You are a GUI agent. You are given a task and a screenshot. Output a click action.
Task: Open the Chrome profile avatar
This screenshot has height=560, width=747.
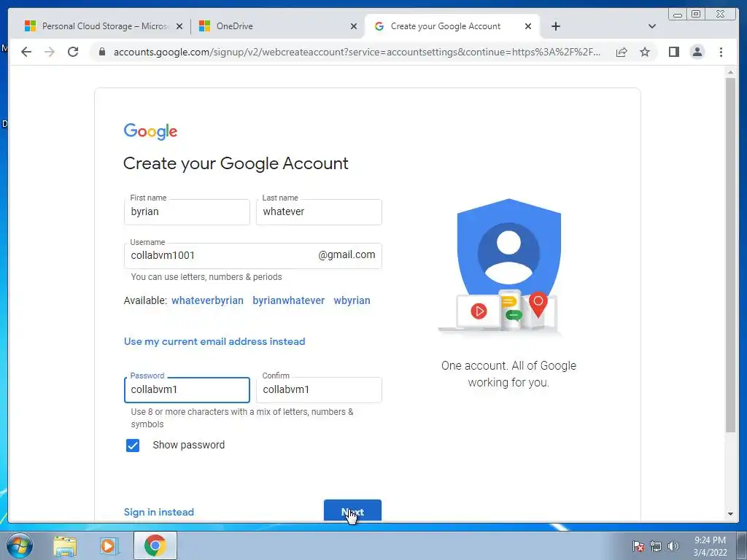pyautogui.click(x=697, y=52)
